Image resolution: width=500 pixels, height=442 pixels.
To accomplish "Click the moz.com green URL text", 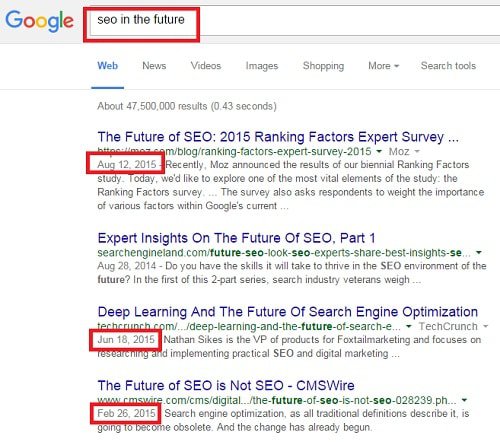I will [234, 151].
